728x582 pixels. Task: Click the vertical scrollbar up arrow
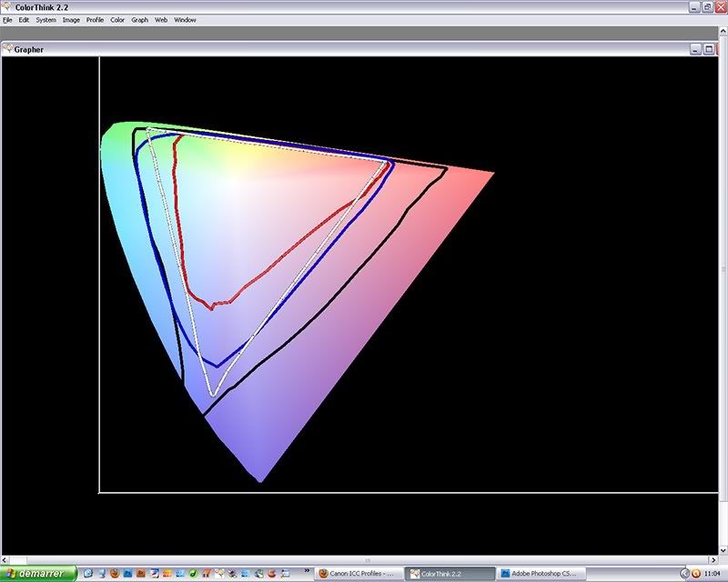pyautogui.click(x=723, y=32)
